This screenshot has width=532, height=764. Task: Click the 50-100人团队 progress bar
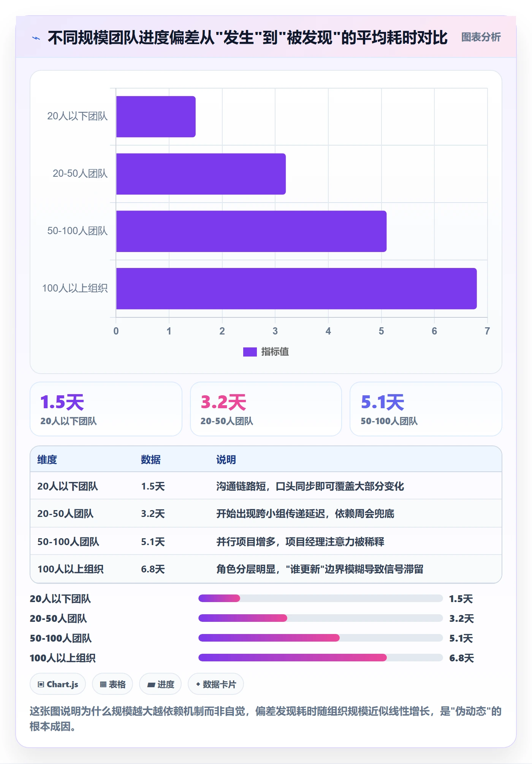point(320,638)
